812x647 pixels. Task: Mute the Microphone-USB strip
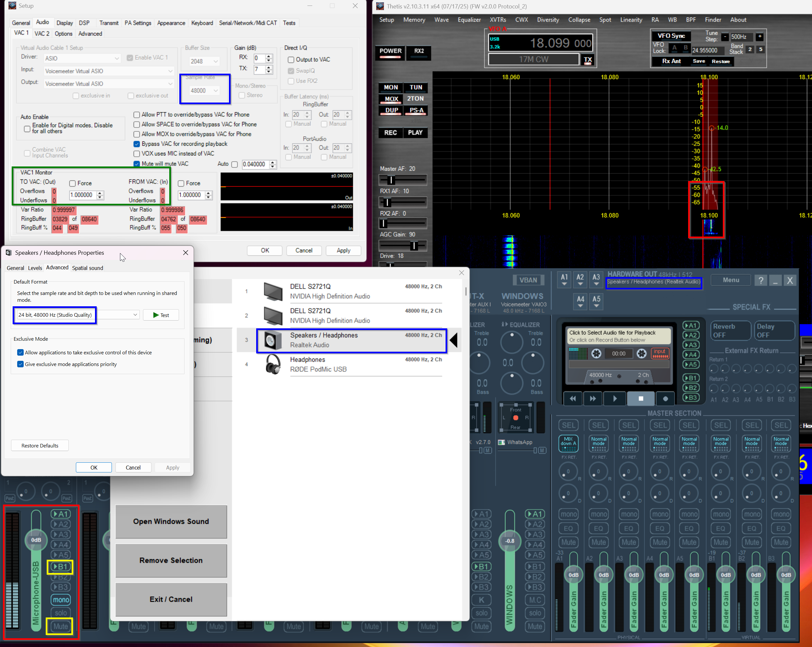pyautogui.click(x=60, y=626)
